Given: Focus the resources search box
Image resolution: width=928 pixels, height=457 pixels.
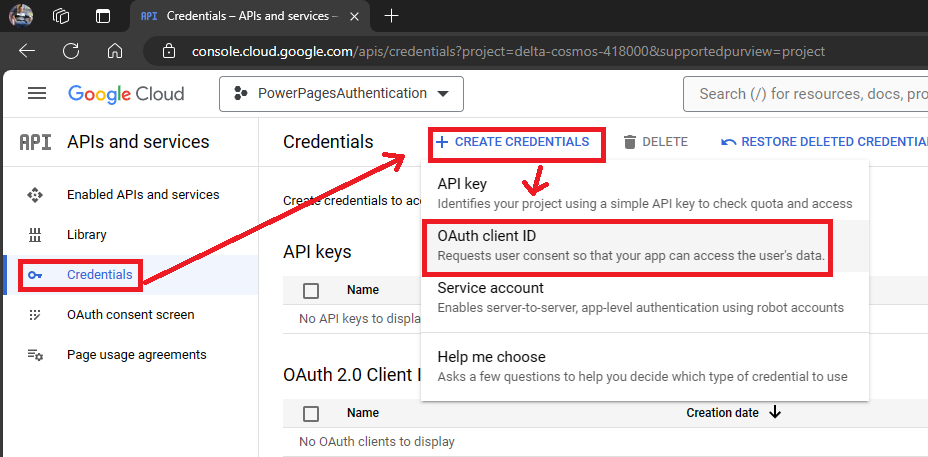Looking at the screenshot, I should click(805, 94).
